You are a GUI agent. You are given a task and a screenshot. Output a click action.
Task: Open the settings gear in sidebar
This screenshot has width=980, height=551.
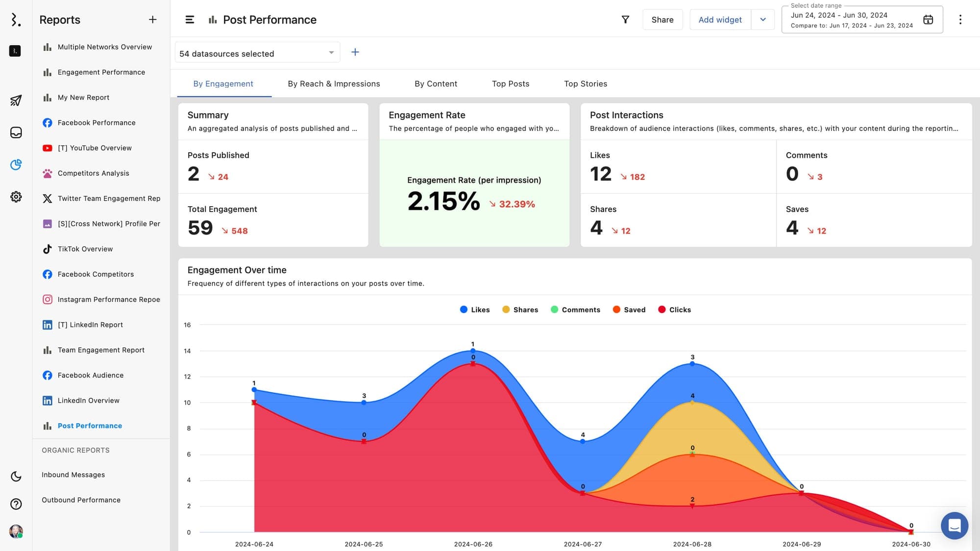(16, 196)
